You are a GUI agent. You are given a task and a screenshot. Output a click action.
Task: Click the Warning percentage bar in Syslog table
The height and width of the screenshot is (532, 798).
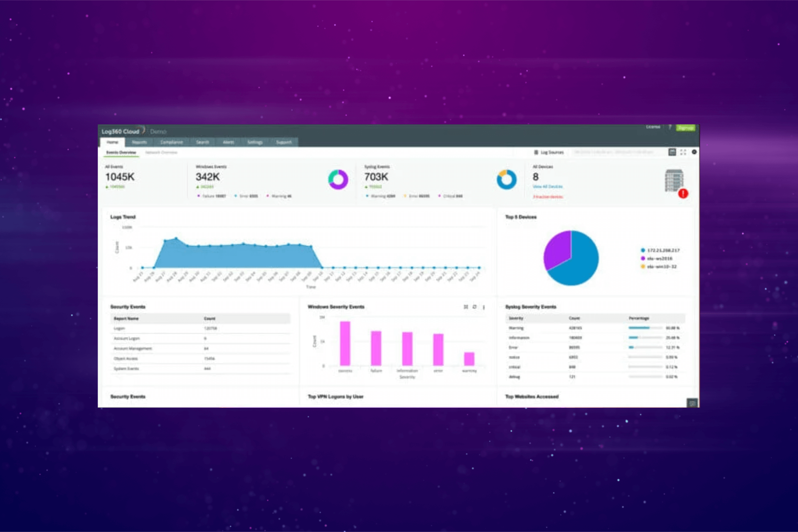pyautogui.click(x=645, y=328)
